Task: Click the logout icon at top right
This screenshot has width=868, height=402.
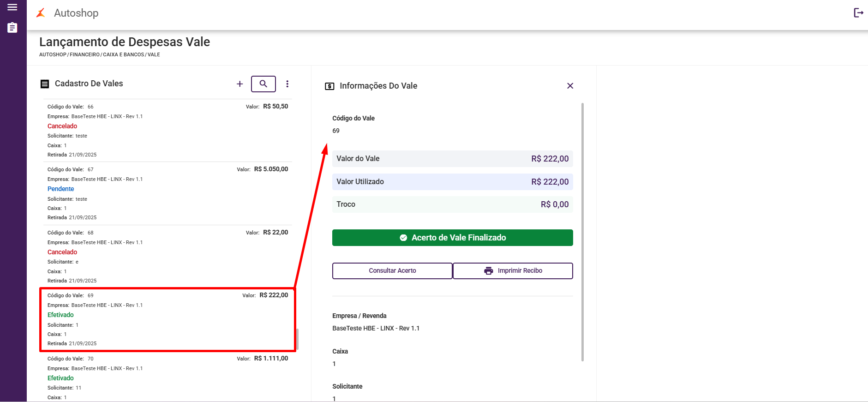Action: [858, 13]
